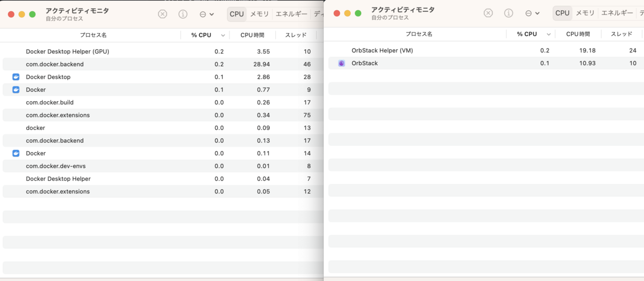Sort by プロセス名 column in right window
This screenshot has height=281, width=644.
pyautogui.click(x=419, y=34)
